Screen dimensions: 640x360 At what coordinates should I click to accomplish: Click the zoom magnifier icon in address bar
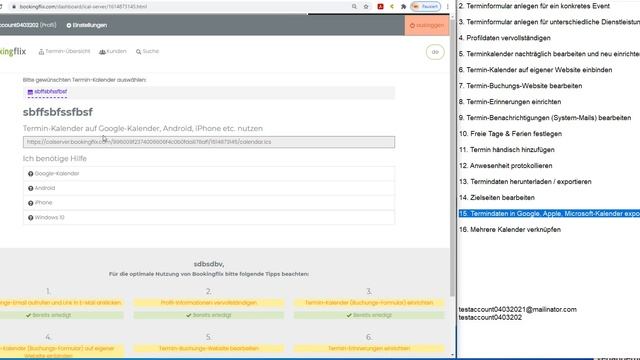click(354, 7)
